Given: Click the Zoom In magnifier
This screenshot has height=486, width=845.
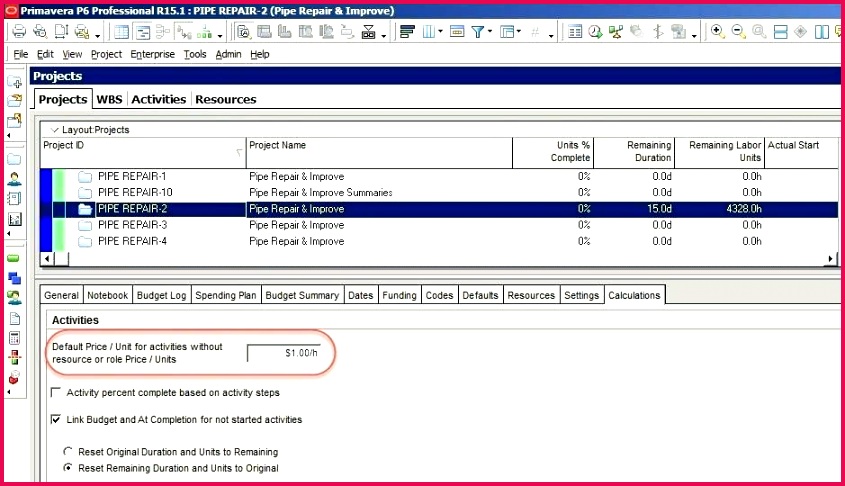Looking at the screenshot, I should [717, 32].
